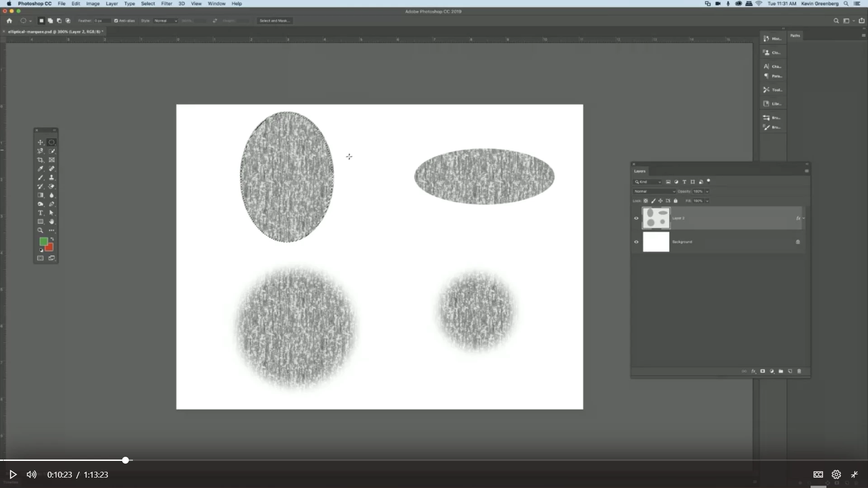868x488 pixels.
Task: Select the Gradient tool
Action: (x=40, y=195)
